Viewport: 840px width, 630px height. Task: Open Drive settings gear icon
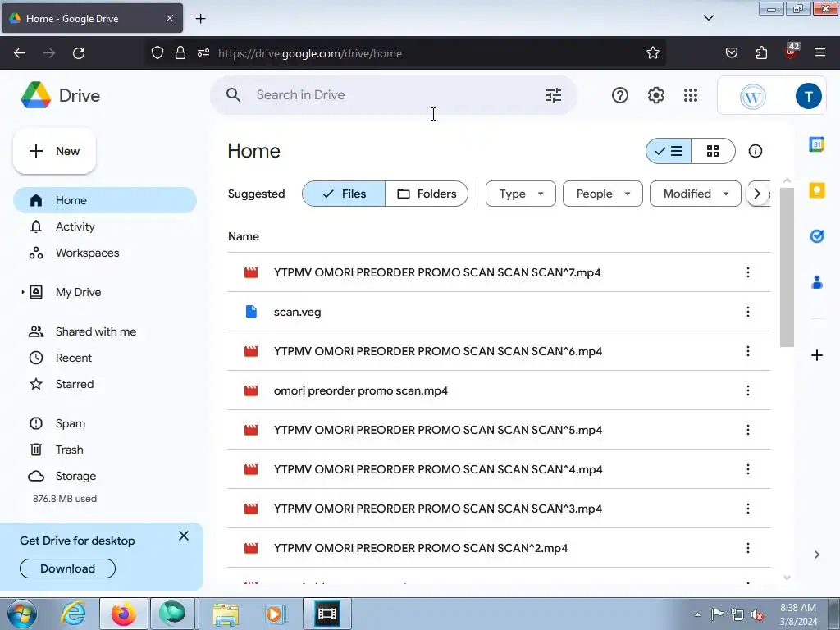(655, 95)
